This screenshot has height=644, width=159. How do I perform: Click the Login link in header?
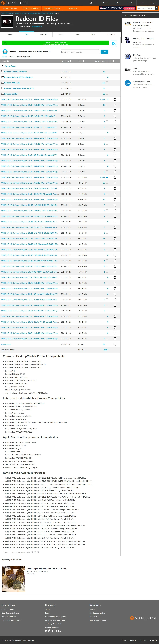153,3
